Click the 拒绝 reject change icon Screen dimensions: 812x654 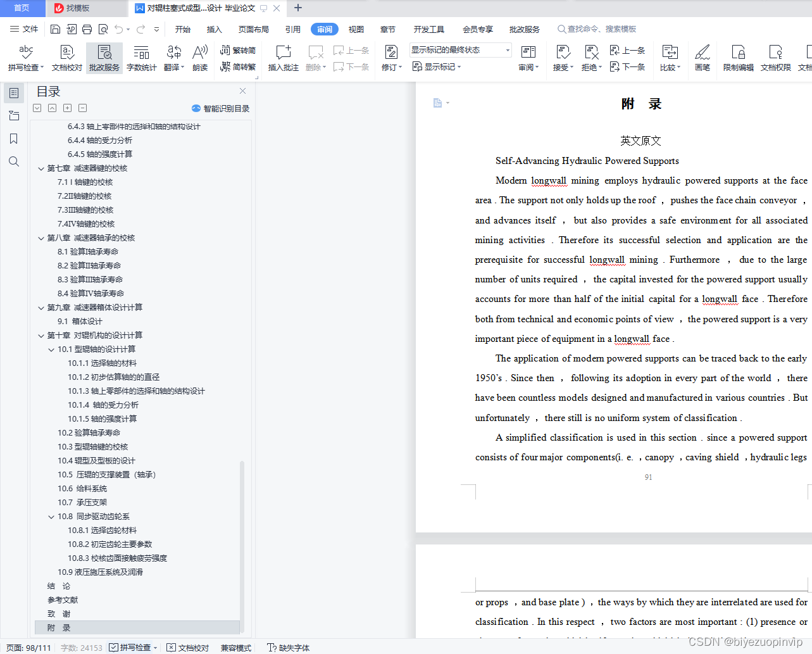click(591, 53)
